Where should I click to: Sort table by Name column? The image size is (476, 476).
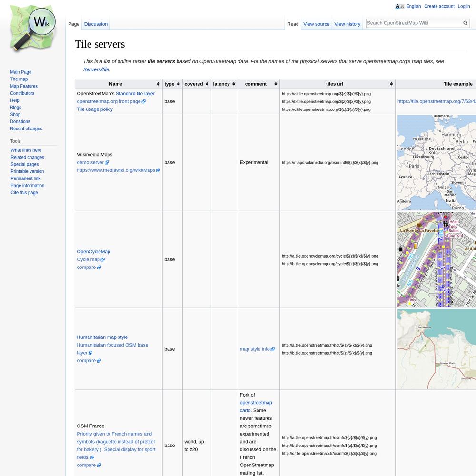(119, 84)
